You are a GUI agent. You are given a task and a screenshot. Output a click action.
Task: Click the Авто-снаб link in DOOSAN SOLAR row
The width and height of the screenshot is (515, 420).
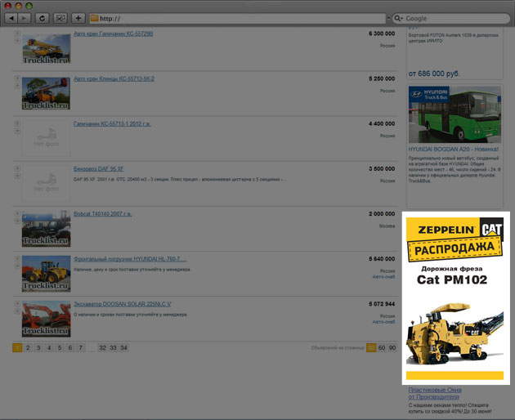pos(383,322)
